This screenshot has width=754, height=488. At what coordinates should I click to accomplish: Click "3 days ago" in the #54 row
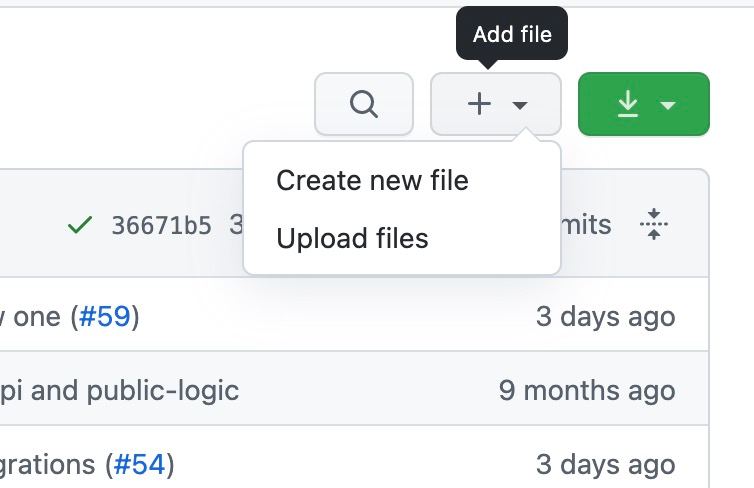[x=605, y=464]
